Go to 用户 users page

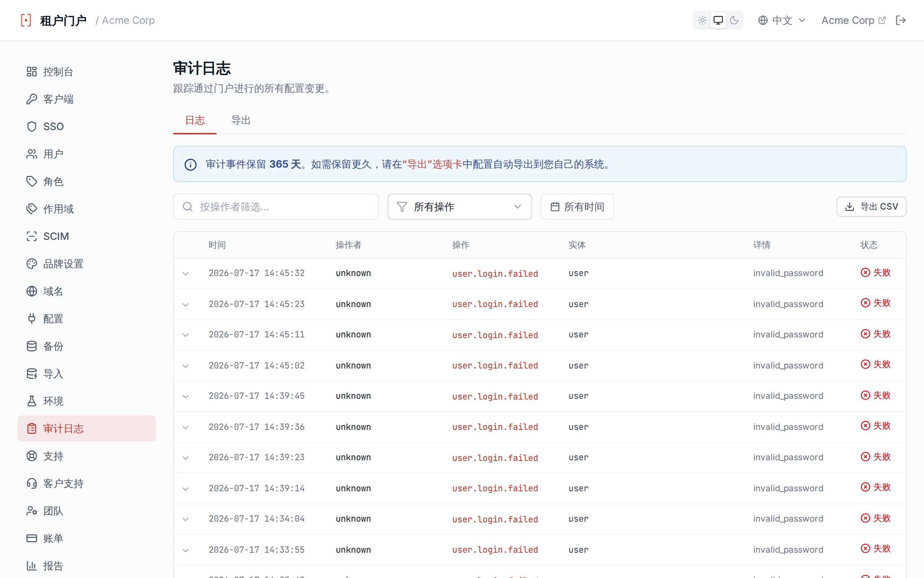pos(86,154)
